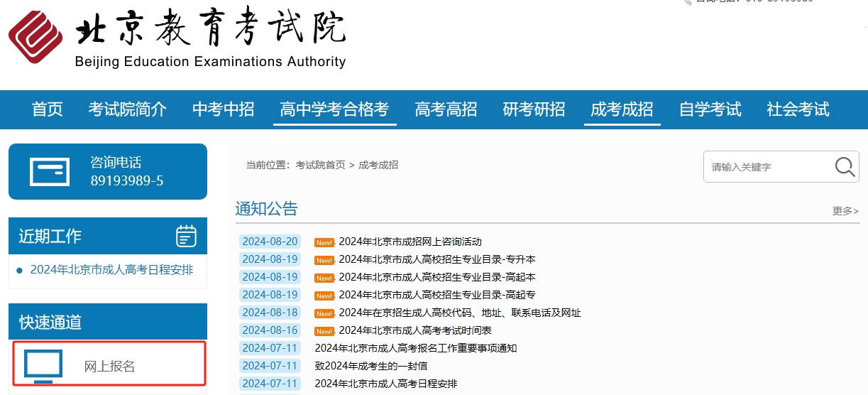The height and width of the screenshot is (395, 868).
Task: Go to 高考高招 in the navigation bar
Action: coord(446,109)
